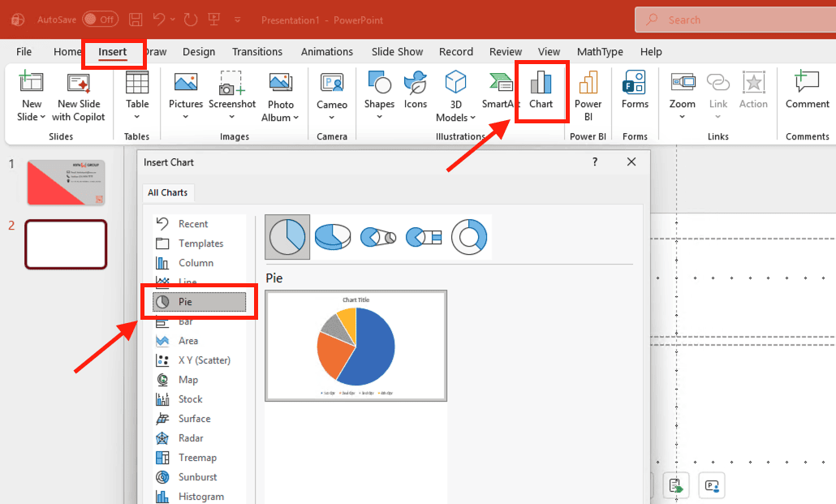This screenshot has width=836, height=504.
Task: Open the Shapes gallery
Action: tap(379, 97)
